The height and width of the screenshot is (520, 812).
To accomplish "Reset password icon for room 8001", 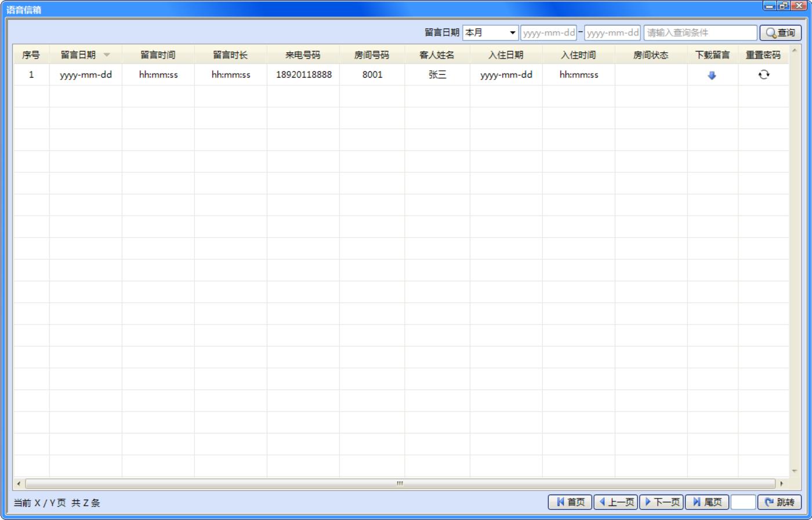I will (763, 75).
